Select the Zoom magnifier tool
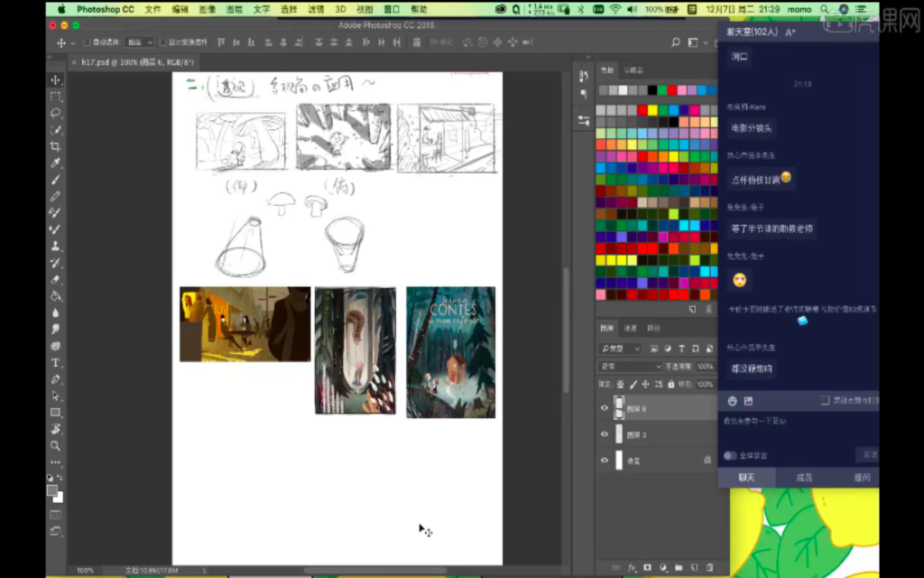The width and height of the screenshot is (924, 578). click(56, 445)
